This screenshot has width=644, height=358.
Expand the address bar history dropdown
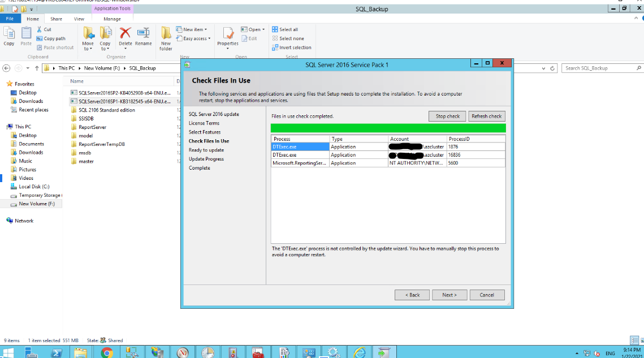pos(544,68)
